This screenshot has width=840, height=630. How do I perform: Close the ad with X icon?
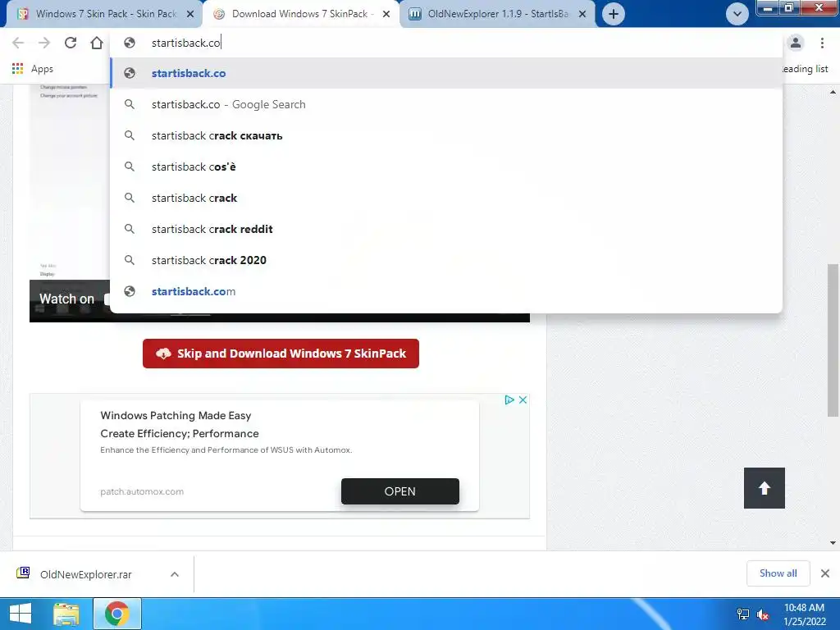click(523, 399)
